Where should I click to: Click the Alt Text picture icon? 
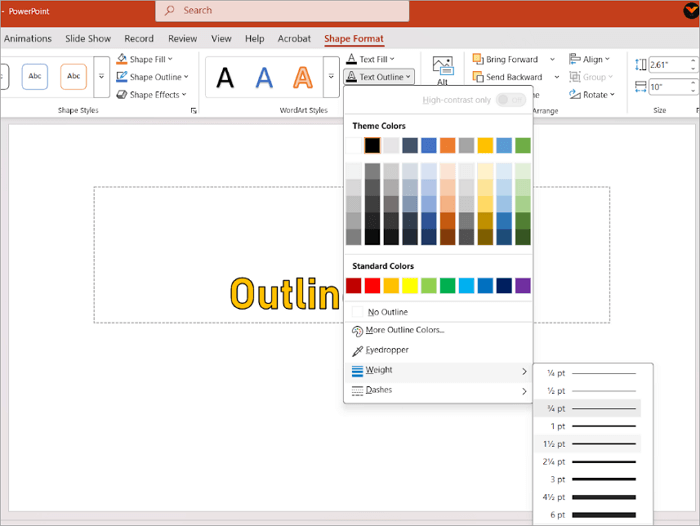(x=443, y=66)
